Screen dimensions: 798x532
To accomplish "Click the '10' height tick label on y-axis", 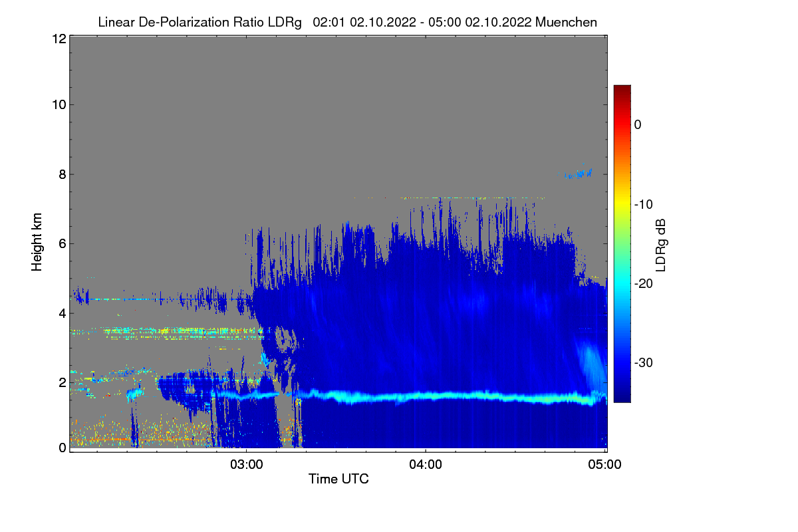I will 59,104.
